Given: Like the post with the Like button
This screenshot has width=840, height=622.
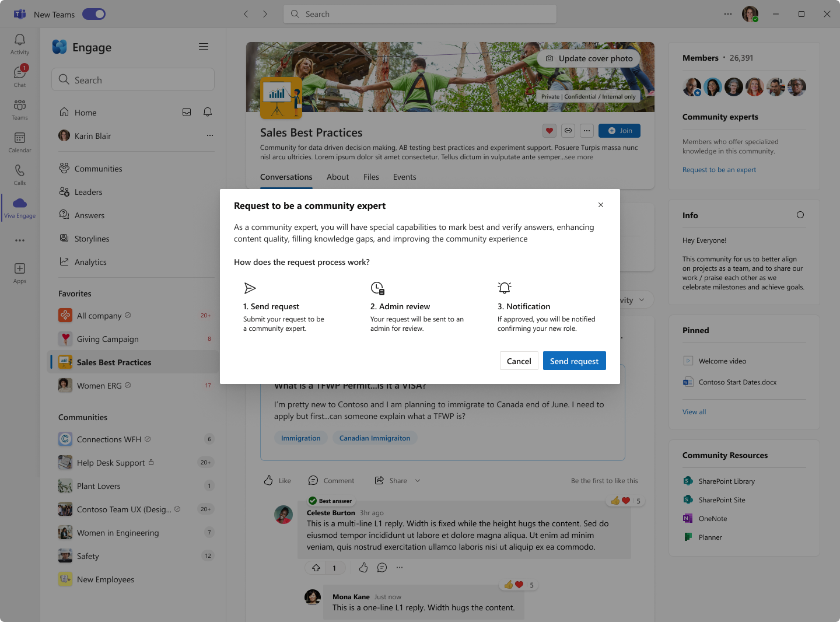Looking at the screenshot, I should [x=277, y=481].
